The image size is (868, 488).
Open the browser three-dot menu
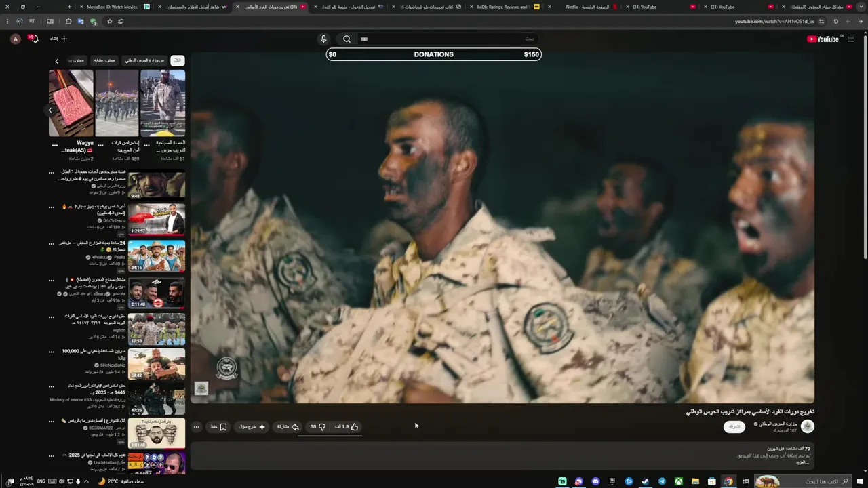(7, 21)
